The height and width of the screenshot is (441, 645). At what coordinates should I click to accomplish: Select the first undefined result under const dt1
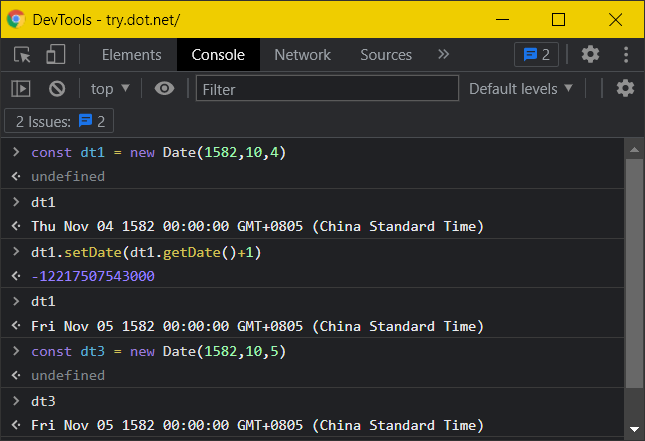point(68,176)
